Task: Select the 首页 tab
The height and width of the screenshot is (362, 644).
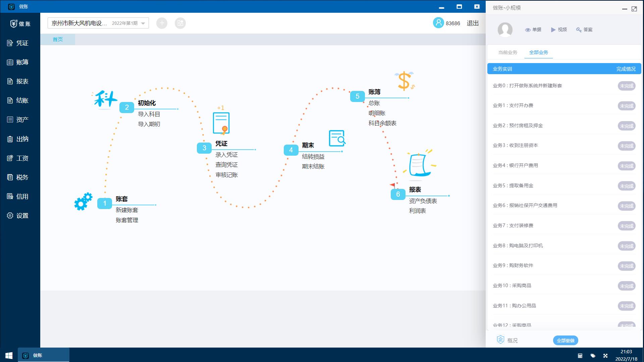Action: 58,39
